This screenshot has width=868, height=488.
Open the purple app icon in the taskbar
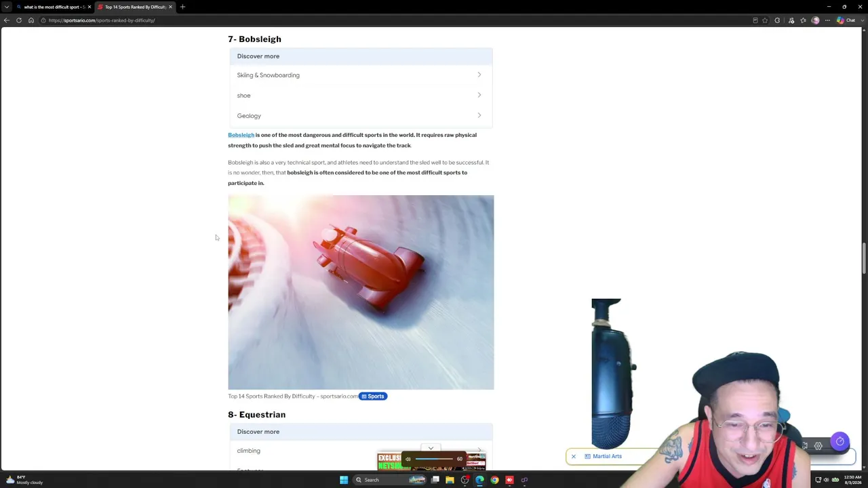pos(524,480)
